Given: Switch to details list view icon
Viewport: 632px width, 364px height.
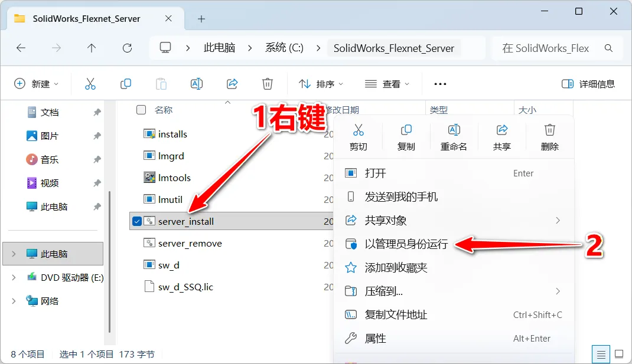Looking at the screenshot, I should 601,355.
